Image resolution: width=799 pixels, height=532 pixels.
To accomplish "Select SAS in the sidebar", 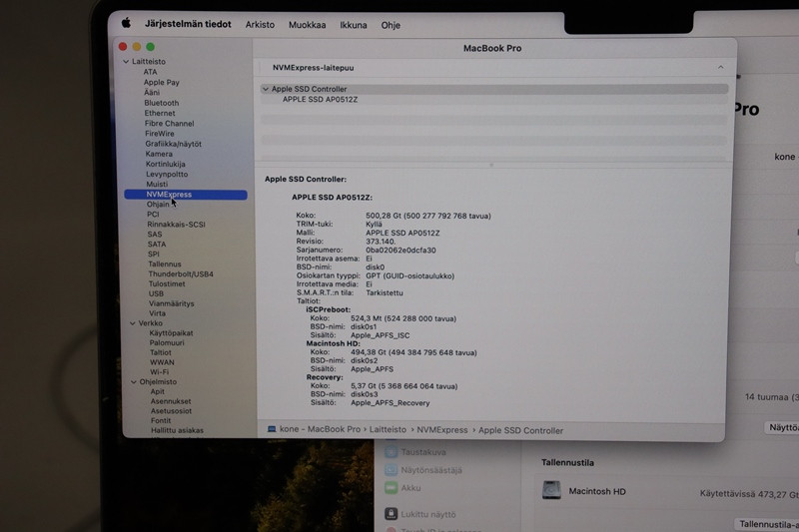I will coord(155,235).
